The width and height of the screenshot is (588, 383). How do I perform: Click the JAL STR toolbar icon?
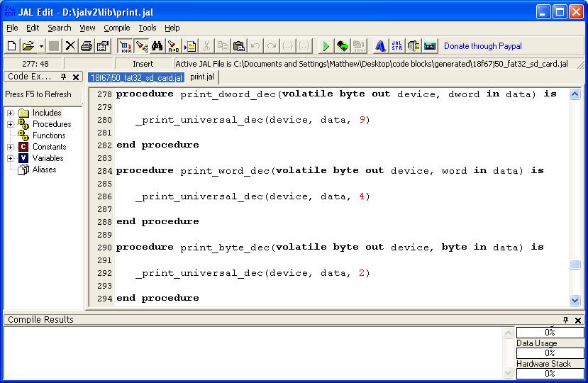pyautogui.click(x=396, y=46)
